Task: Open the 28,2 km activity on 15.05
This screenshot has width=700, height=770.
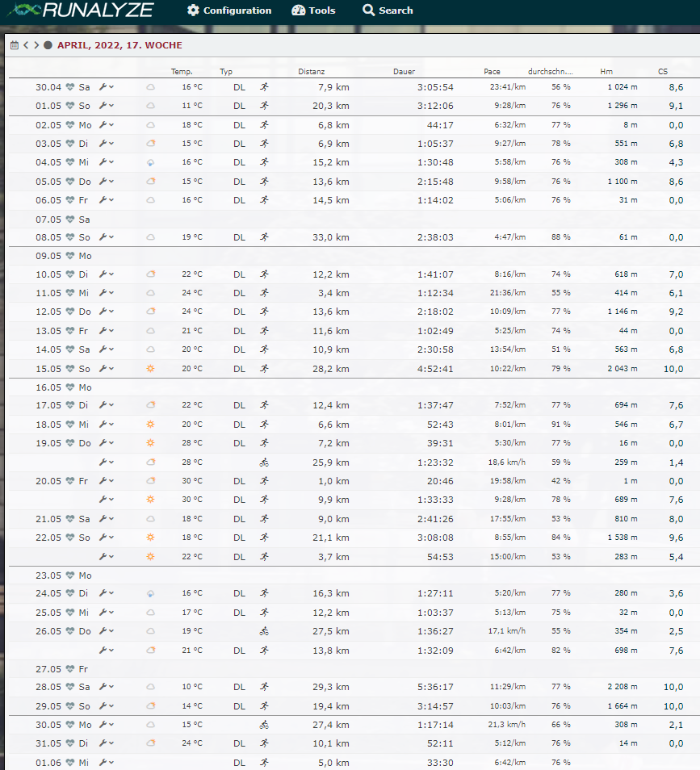Action: 331,368
